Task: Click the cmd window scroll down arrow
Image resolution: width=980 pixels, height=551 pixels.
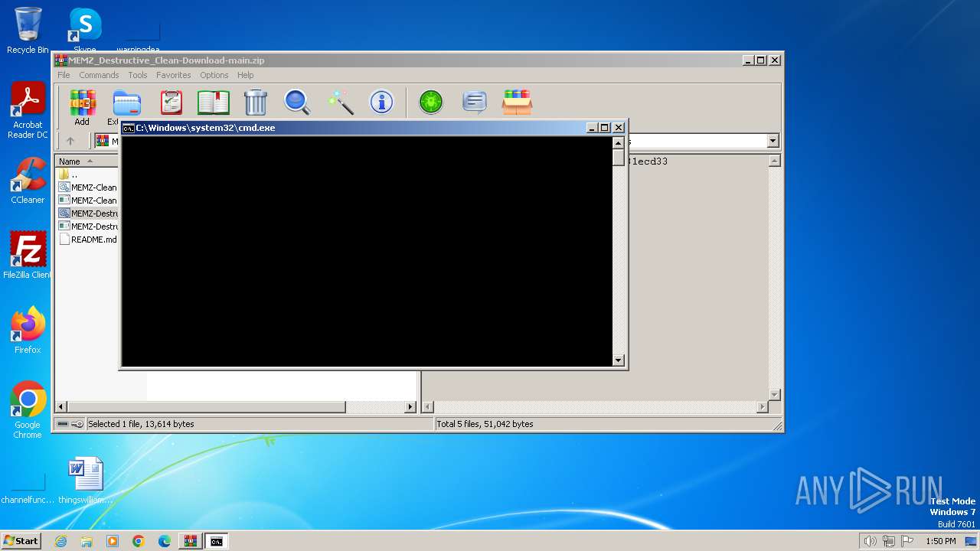Action: pyautogui.click(x=619, y=360)
